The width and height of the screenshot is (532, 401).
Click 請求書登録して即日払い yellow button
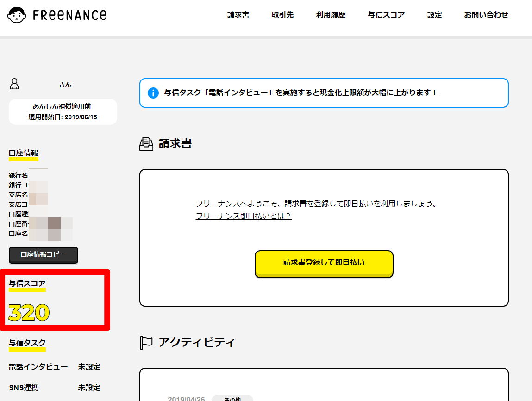pyautogui.click(x=324, y=264)
